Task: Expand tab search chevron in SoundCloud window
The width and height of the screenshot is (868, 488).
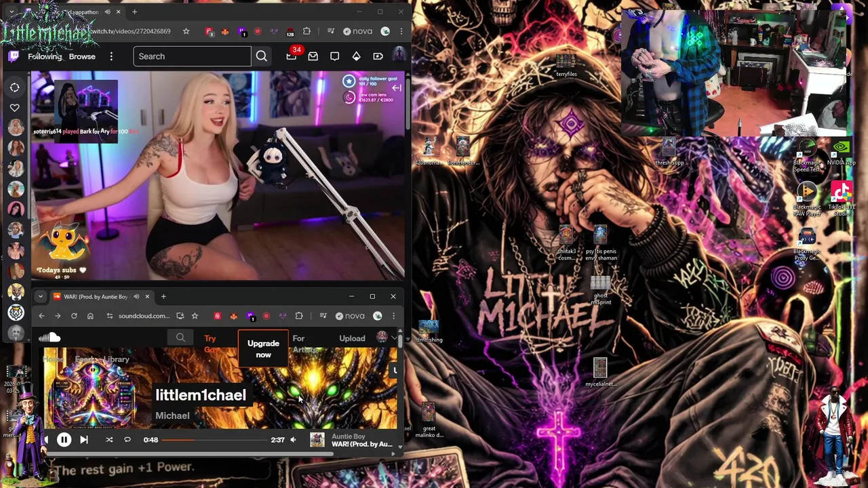Action: (x=40, y=296)
